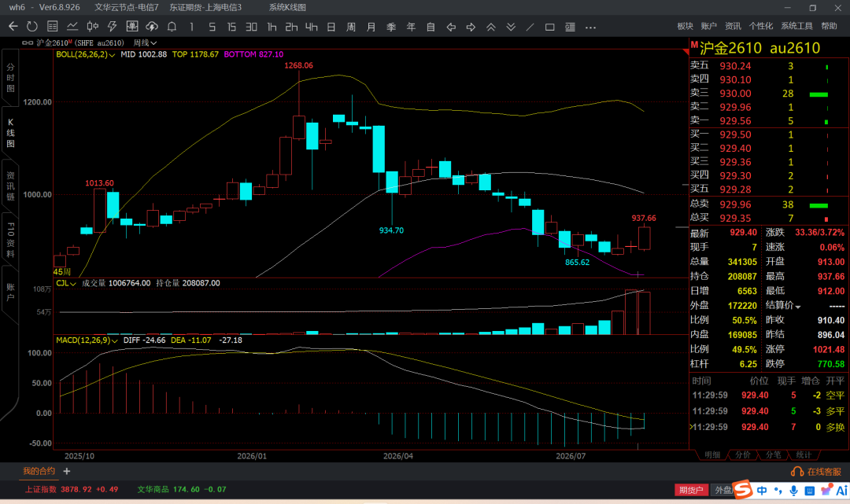The image size is (850, 504).
Task: Click the left hollow arrow icon
Action: (451, 27)
